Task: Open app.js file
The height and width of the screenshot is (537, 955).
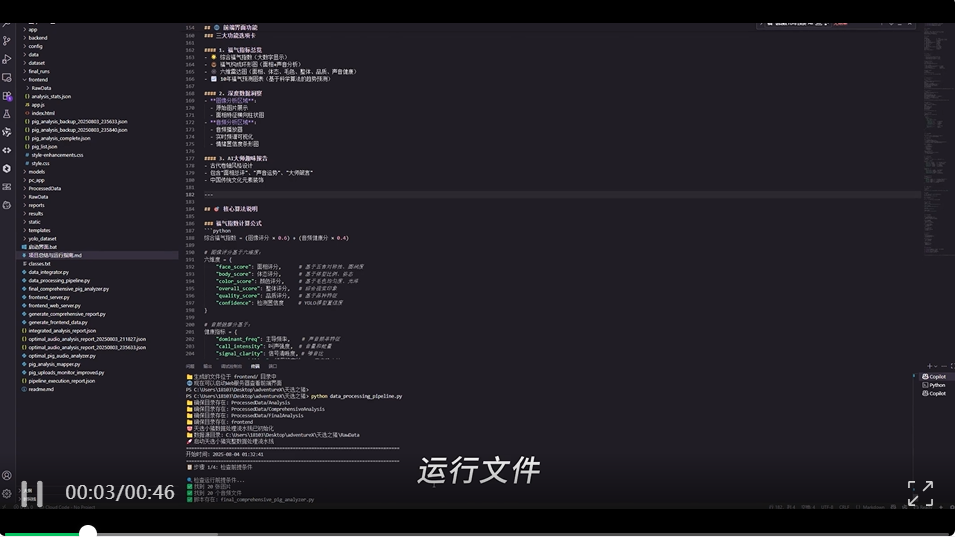Action: point(38,105)
